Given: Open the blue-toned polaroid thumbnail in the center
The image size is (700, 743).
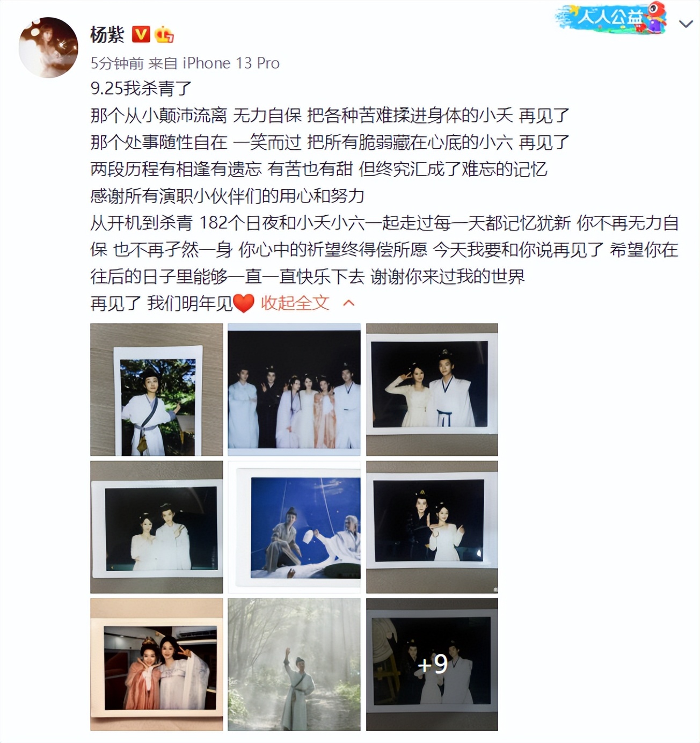Looking at the screenshot, I should click(x=294, y=527).
